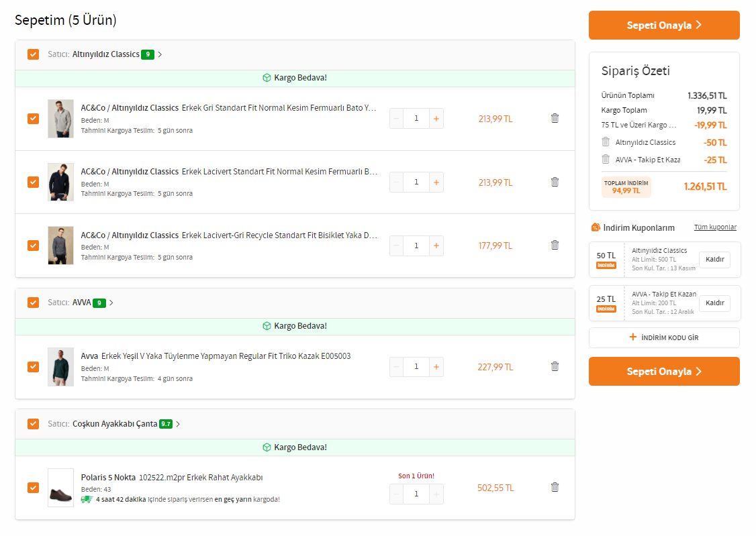Delete the Avva Yeşil V Yaka Kazak
The height and width of the screenshot is (536, 756).
pyautogui.click(x=555, y=366)
